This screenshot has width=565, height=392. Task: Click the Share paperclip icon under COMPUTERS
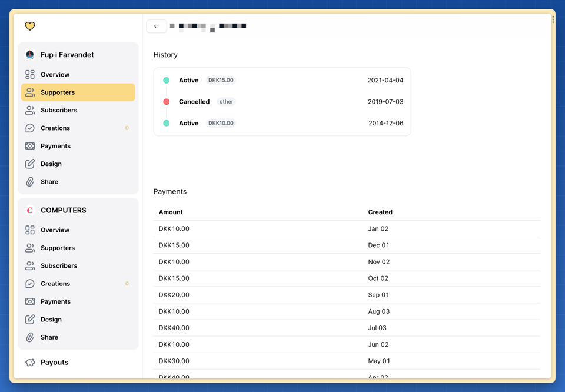tap(30, 337)
